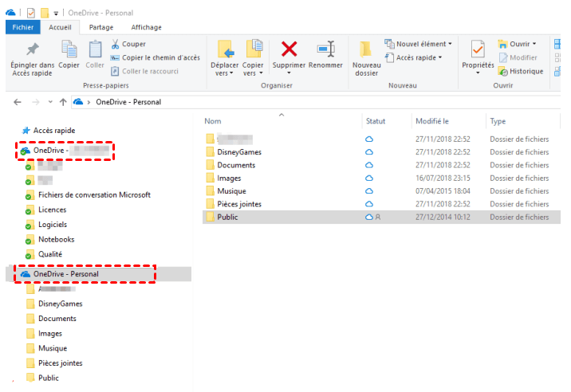Sort by the Nom column header
Image resolution: width=571 pixels, height=392 pixels.
coord(213,121)
